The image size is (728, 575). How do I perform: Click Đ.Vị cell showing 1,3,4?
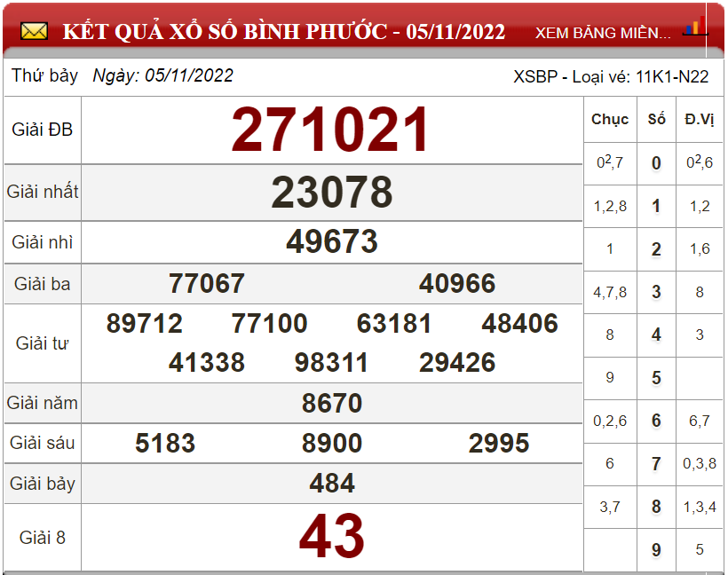coord(700,507)
